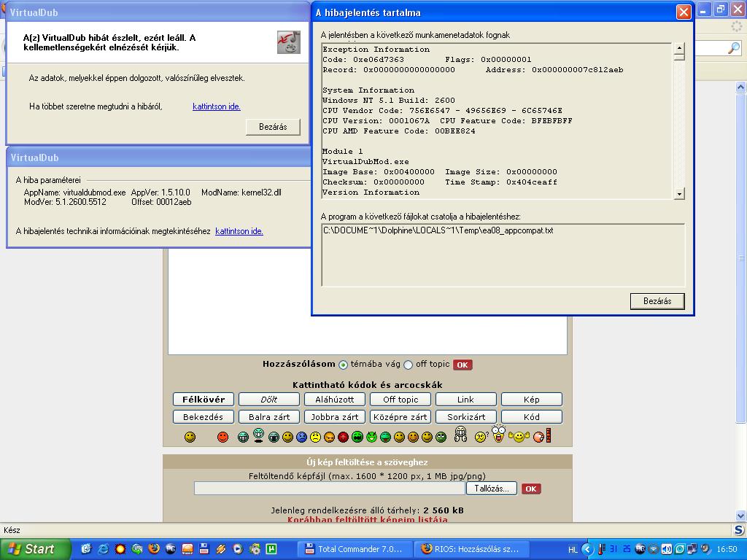
Task: Click the appcompat.txt attached file path
Action: point(438,230)
